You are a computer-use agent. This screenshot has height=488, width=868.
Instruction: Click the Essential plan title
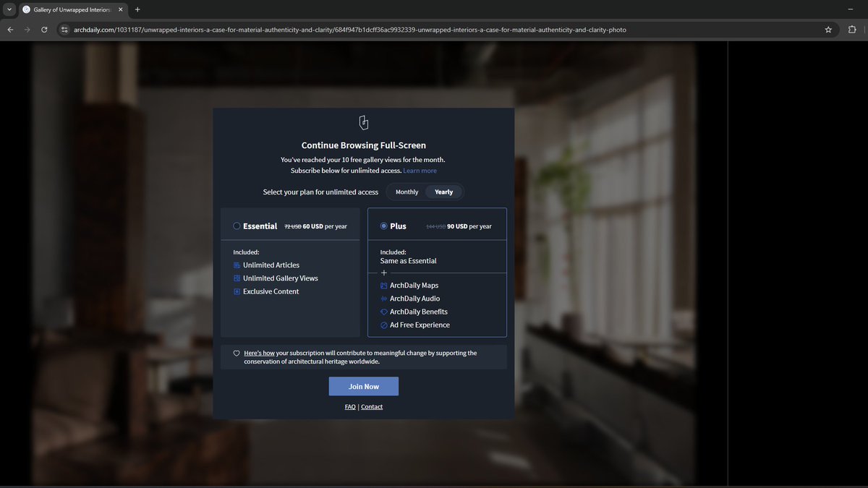coord(260,226)
